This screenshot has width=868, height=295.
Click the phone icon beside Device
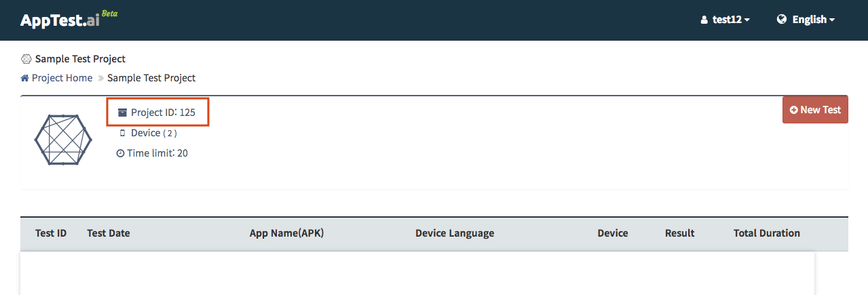[x=122, y=134]
